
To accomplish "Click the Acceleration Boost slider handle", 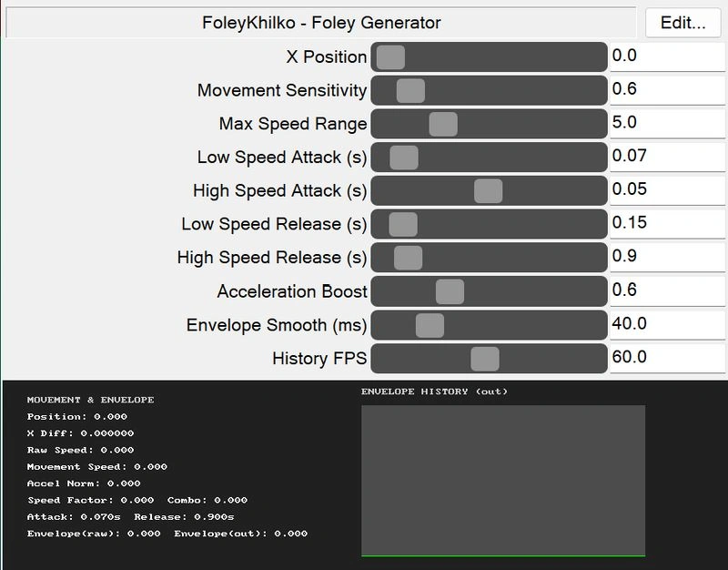I will pyautogui.click(x=450, y=291).
